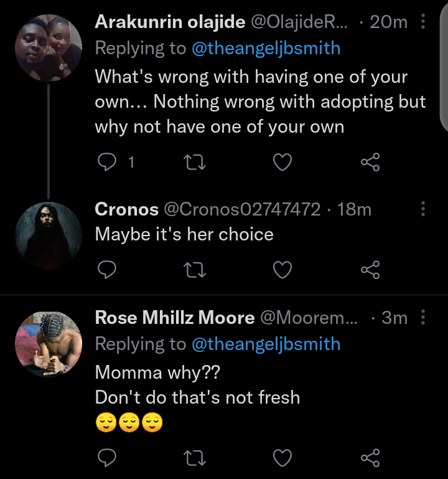
Task: Reply to Arakunrin olajide's tweet
Action: pos(108,163)
